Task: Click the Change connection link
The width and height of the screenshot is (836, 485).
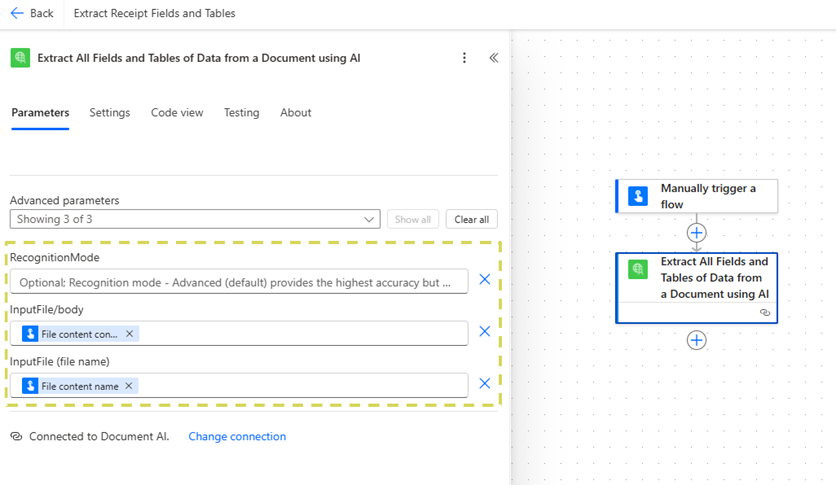Action: (x=237, y=437)
